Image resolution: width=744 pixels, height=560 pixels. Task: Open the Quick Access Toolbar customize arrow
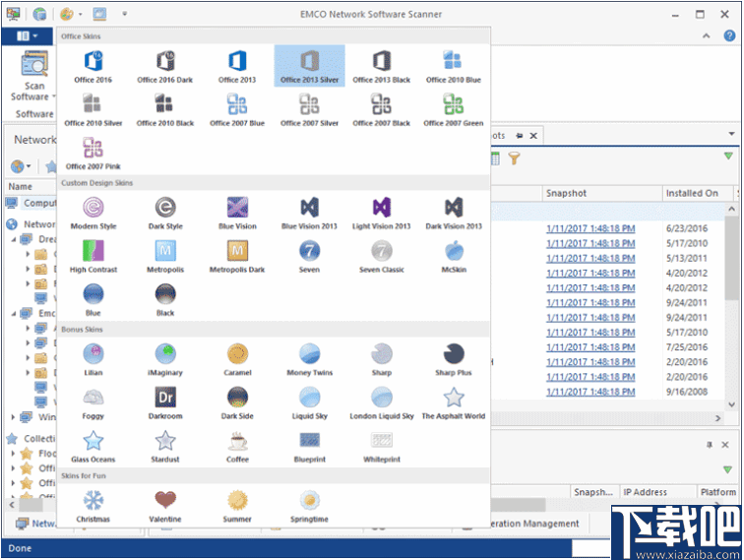point(124,14)
